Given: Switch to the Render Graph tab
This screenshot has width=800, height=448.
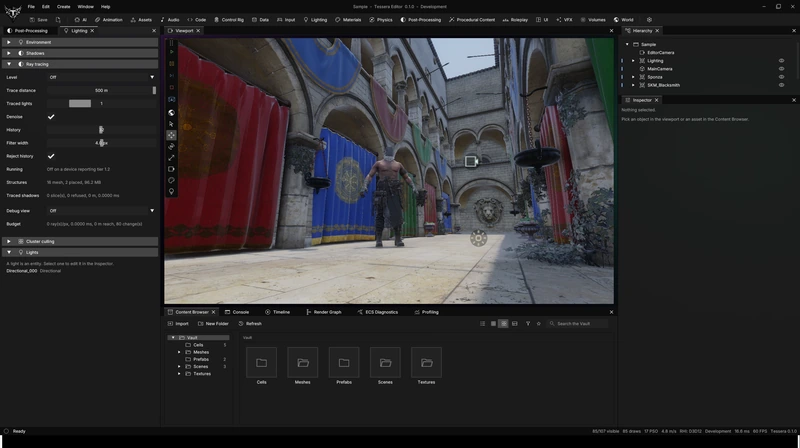Looking at the screenshot, I should point(323,312).
